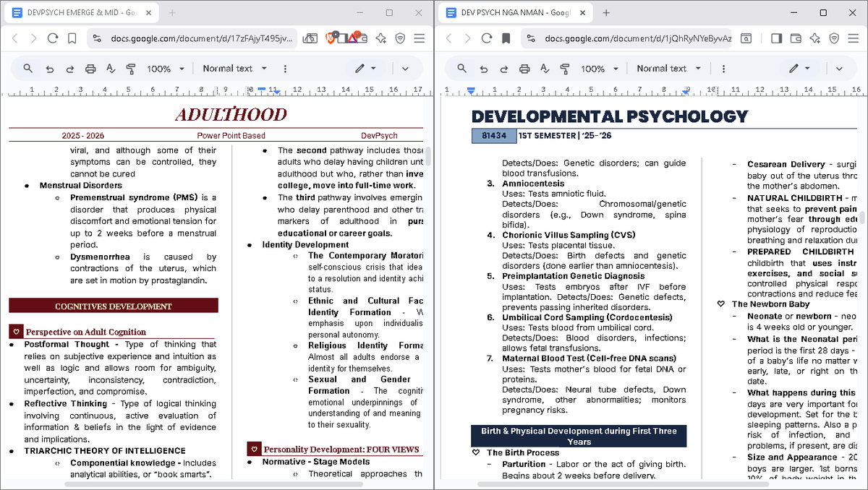The image size is (868, 490).
Task: Run spell check in left window toolbar
Action: (x=111, y=69)
